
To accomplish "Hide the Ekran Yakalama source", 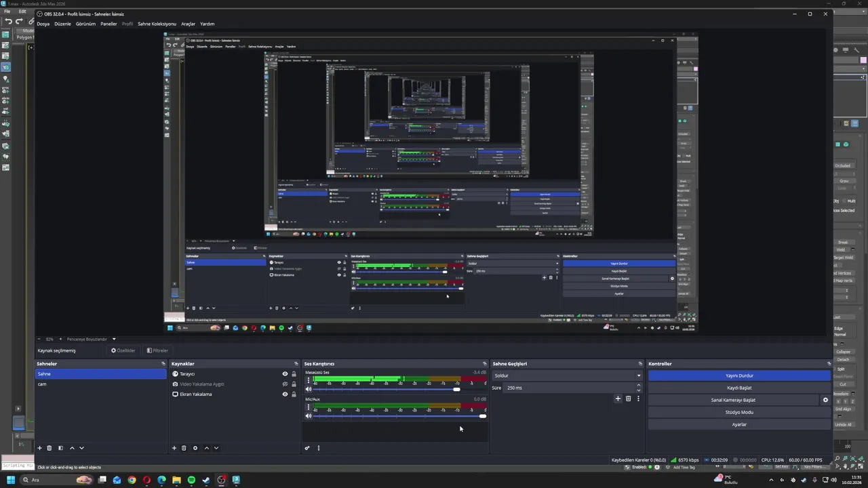I will tap(285, 394).
